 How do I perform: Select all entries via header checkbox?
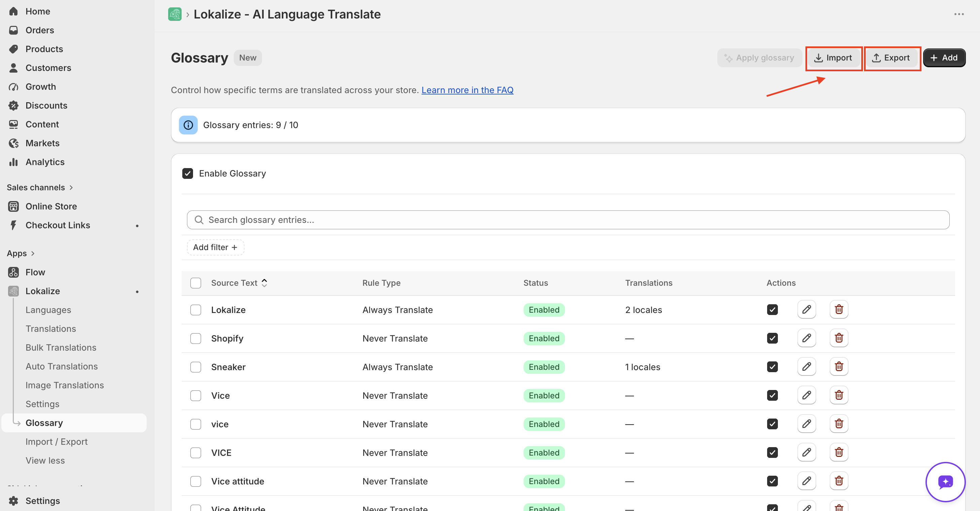coord(195,283)
